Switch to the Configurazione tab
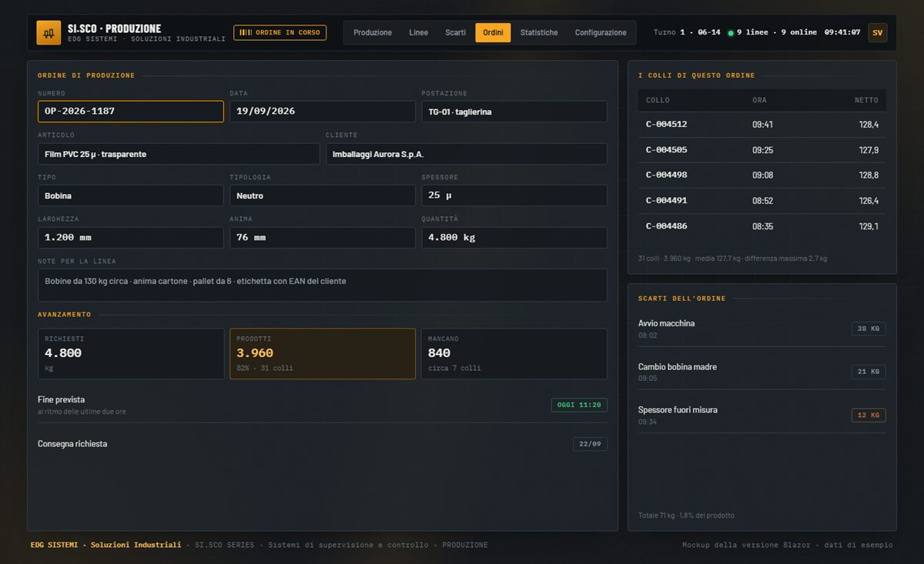This screenshot has height=564, width=924. click(601, 32)
